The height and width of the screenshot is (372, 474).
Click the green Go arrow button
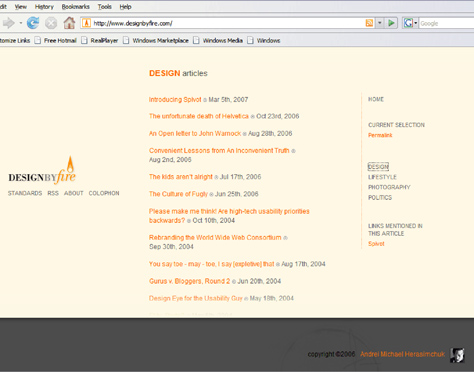click(x=391, y=23)
